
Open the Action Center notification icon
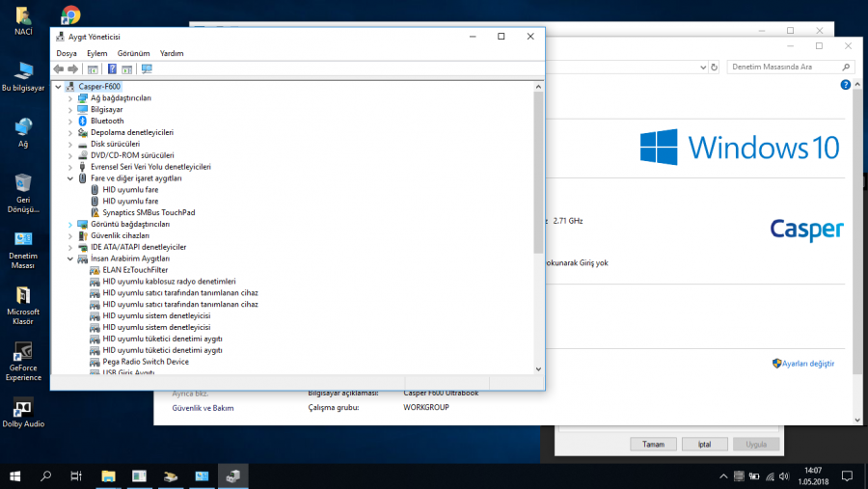point(847,476)
